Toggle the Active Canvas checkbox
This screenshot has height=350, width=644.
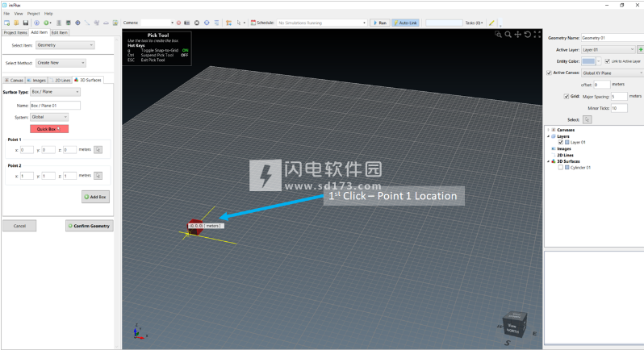point(549,73)
